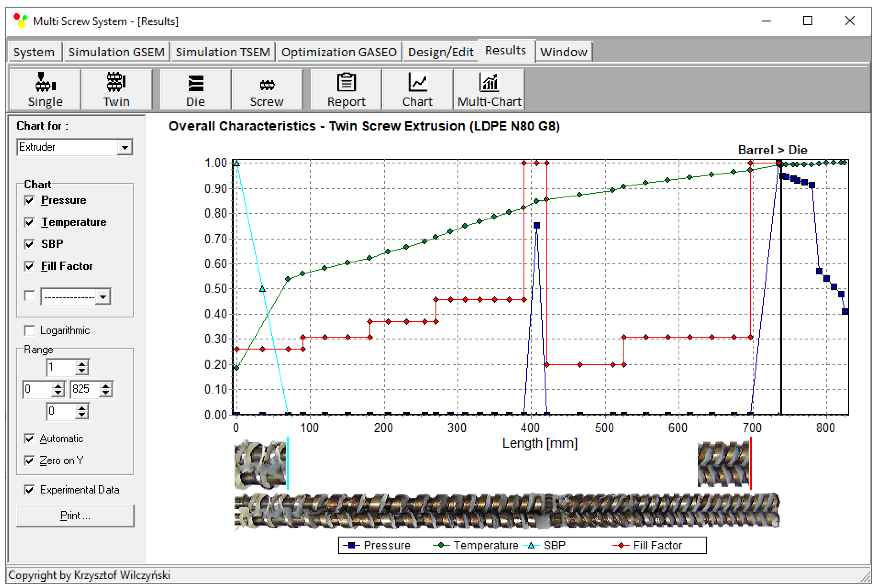The height and width of the screenshot is (588, 878).
Task: Expand the Extruder chart-for dropdown
Action: (124, 147)
